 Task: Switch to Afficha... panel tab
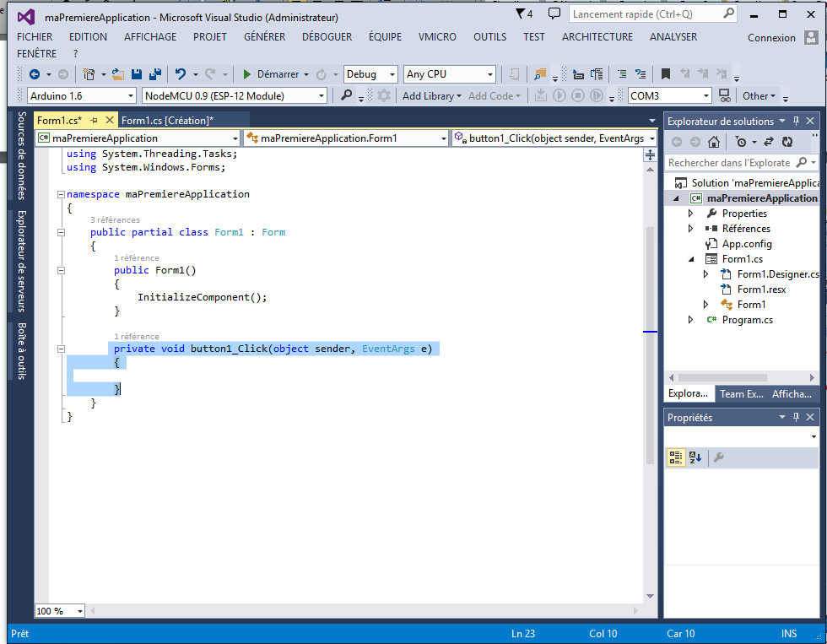pos(792,394)
